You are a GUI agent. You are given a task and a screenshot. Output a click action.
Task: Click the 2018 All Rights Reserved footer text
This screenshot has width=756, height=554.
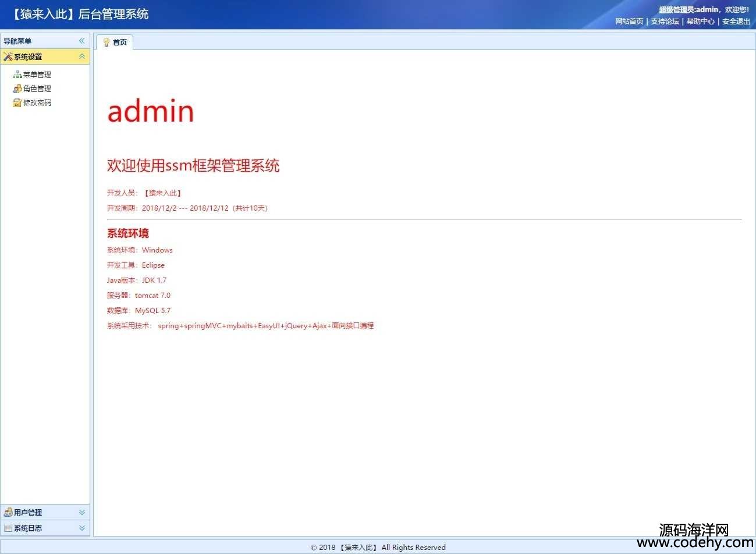pos(378,547)
